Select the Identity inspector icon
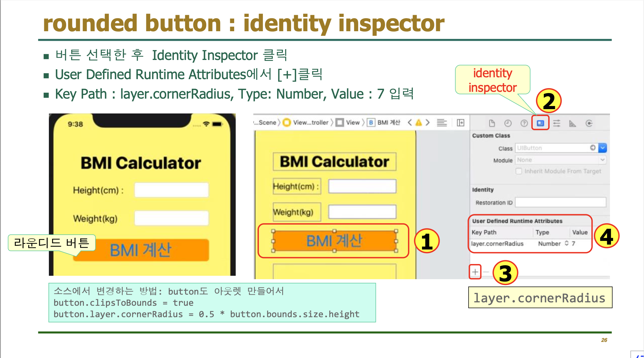The image size is (644, 358). point(540,123)
